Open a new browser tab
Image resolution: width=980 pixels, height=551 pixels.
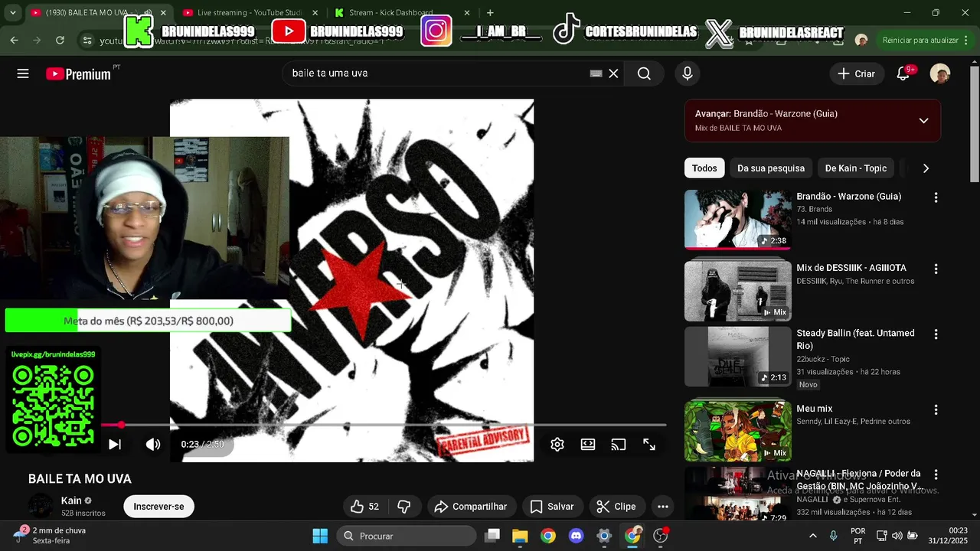click(490, 12)
